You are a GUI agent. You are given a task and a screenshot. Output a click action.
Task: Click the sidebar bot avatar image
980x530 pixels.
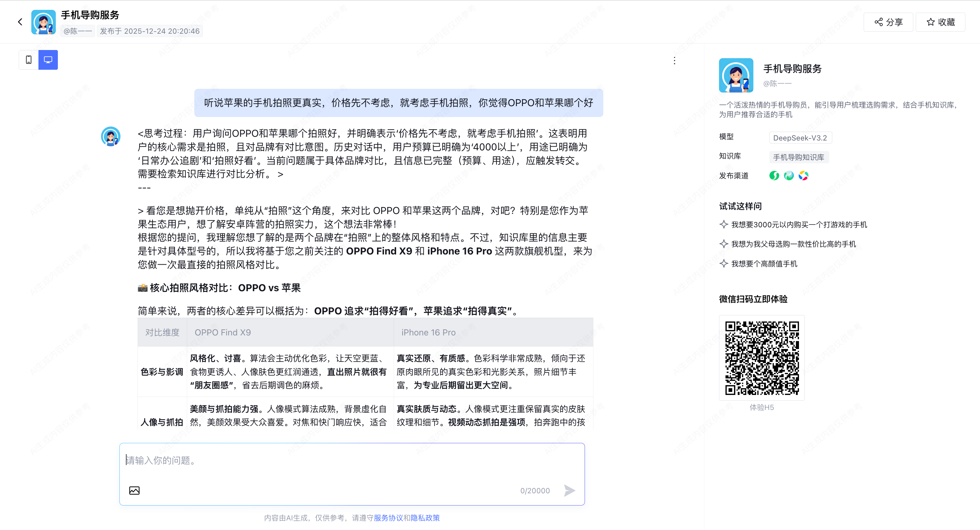point(736,75)
